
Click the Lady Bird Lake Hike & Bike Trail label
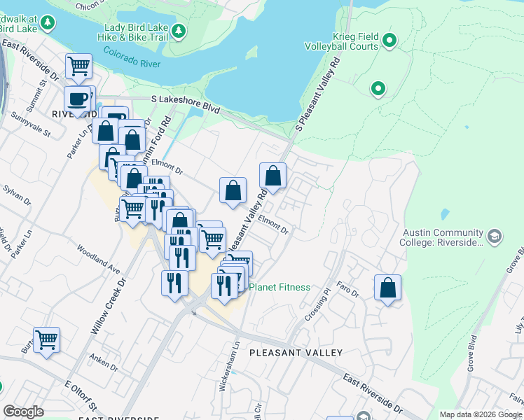click(x=132, y=32)
